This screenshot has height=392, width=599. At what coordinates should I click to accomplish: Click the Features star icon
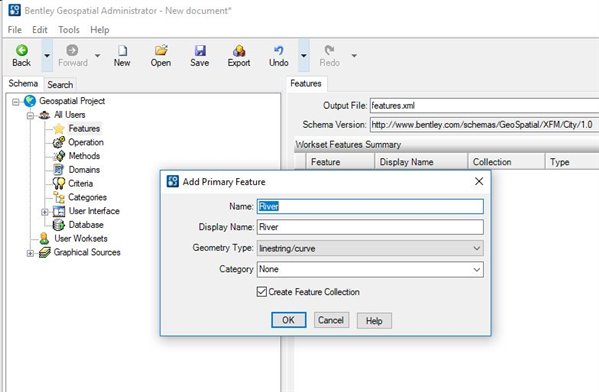59,128
